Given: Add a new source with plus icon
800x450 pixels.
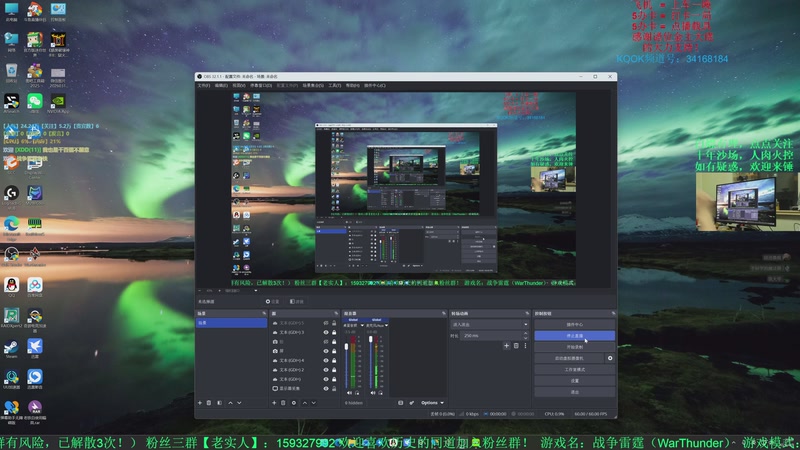Looking at the screenshot, I should click(x=274, y=403).
